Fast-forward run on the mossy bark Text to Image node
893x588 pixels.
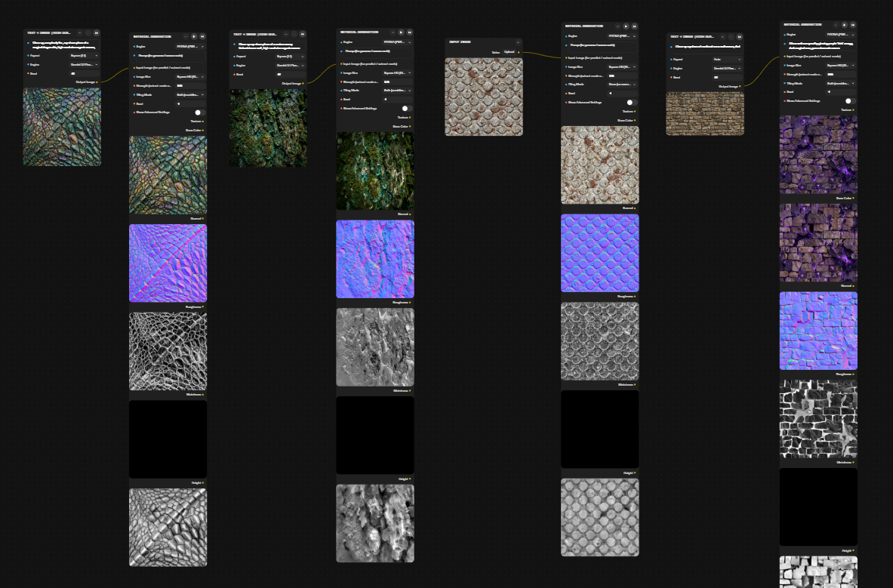(x=303, y=34)
